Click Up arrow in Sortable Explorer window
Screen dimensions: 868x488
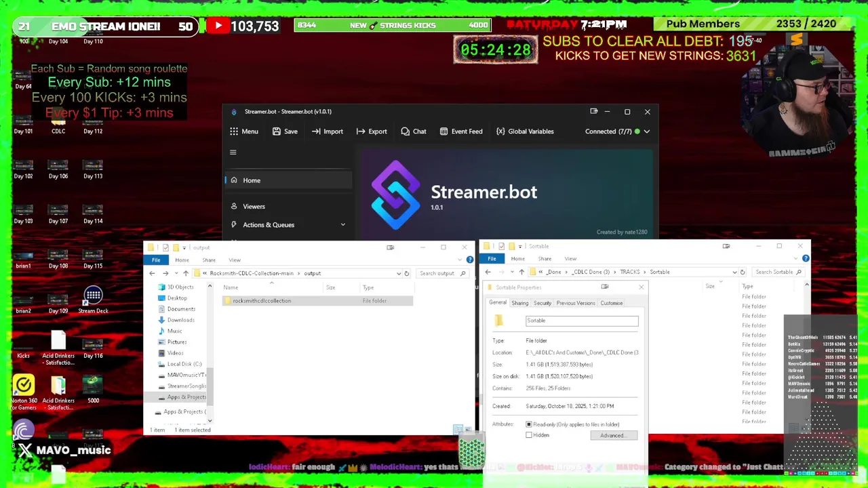click(521, 272)
